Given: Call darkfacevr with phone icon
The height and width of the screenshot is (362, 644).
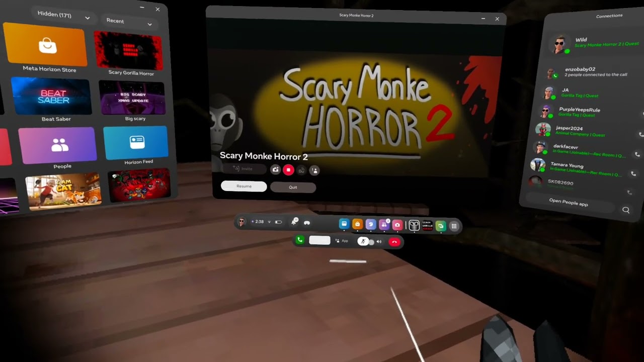Looking at the screenshot, I should (x=637, y=155).
